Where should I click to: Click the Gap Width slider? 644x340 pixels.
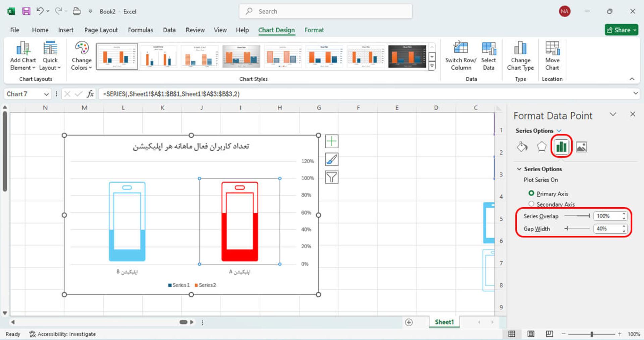(577, 228)
